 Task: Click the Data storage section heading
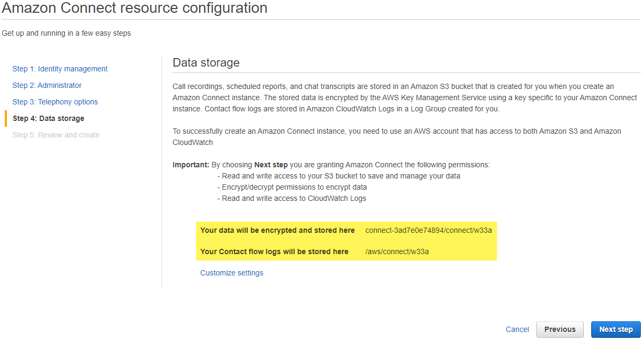[x=206, y=63]
